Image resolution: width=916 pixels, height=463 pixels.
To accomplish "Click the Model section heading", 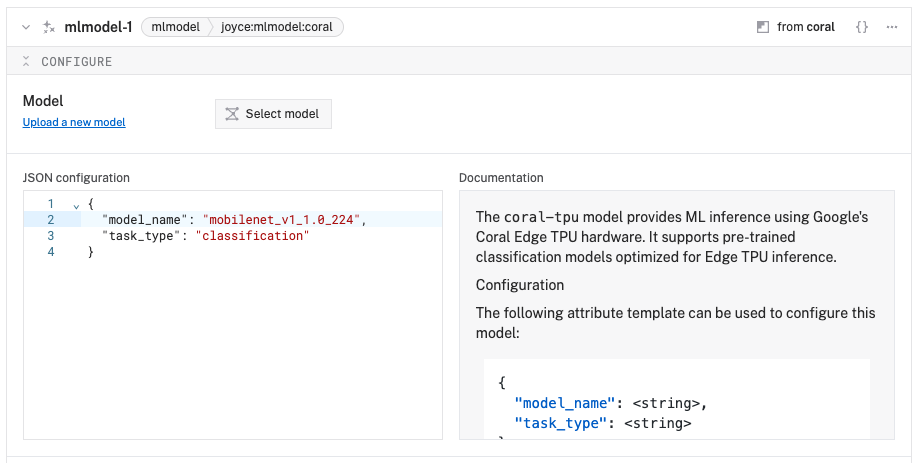I will [x=43, y=101].
